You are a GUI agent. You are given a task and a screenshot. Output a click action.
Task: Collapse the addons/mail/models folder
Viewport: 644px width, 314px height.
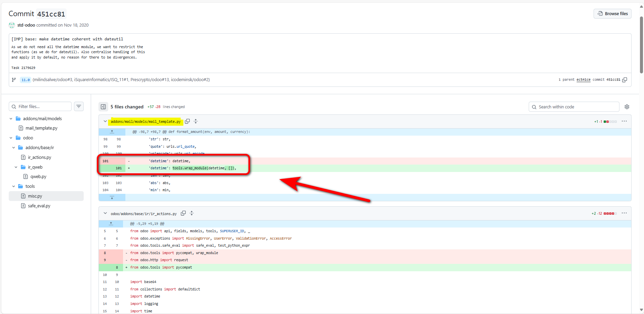[11, 119]
